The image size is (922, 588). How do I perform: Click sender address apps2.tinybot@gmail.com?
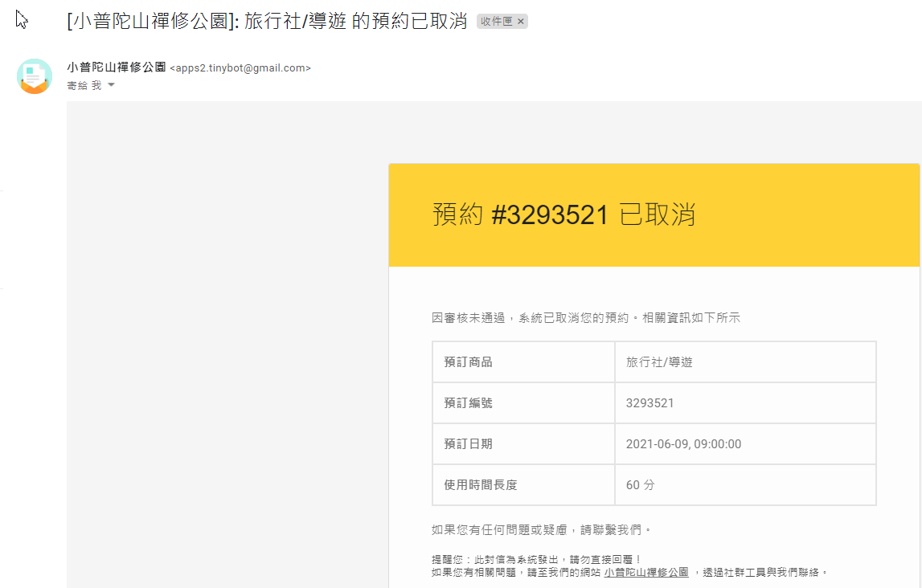pos(240,68)
